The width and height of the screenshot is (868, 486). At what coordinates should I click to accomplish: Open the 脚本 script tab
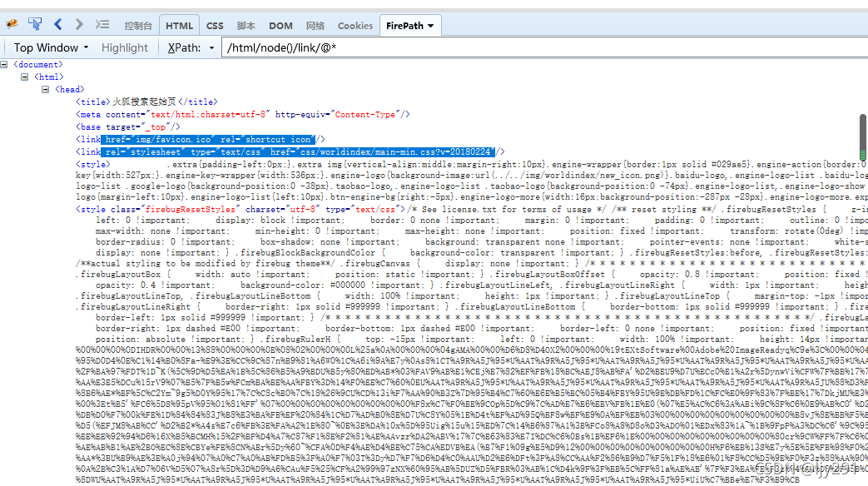246,26
